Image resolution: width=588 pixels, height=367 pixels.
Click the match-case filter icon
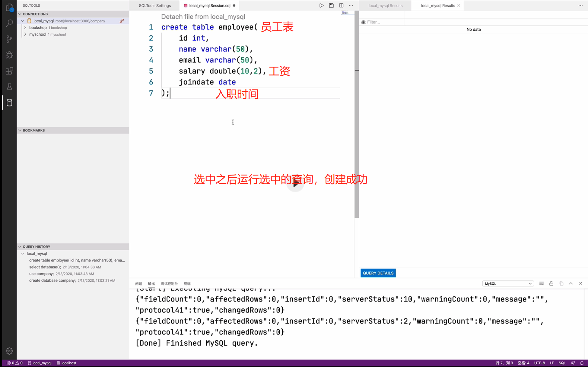[x=363, y=22]
